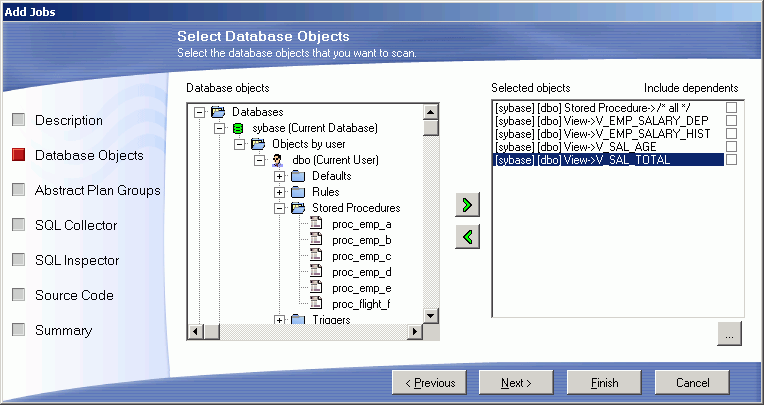Viewport: 764px width, 405px height.
Task: Collapse the dbo (Current User) node
Action: pos(260,160)
